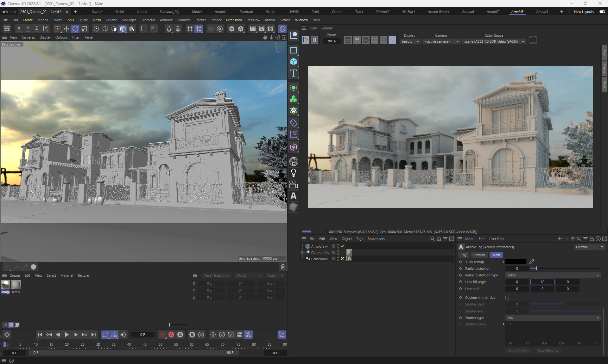Select the Text spline tool
The height and width of the screenshot is (364, 608).
[x=294, y=73]
